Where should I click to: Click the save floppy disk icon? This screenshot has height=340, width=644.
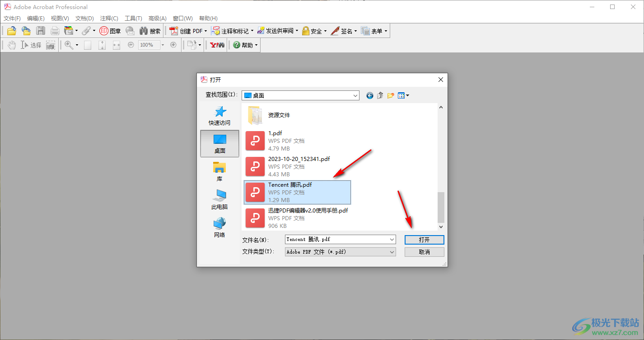coord(41,31)
